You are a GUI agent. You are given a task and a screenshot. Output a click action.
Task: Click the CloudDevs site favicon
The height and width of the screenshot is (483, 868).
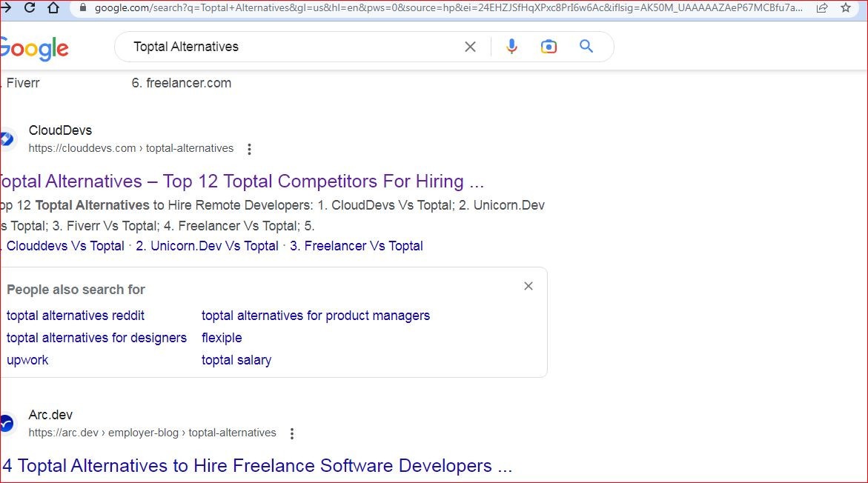[7, 139]
